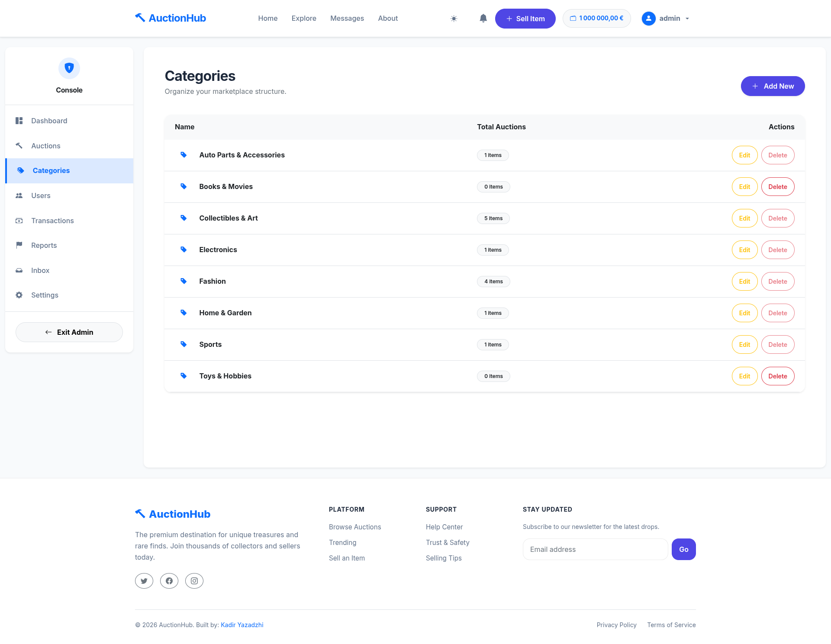
Task: Edit the Auto Parts & Accessories category
Action: pos(744,155)
